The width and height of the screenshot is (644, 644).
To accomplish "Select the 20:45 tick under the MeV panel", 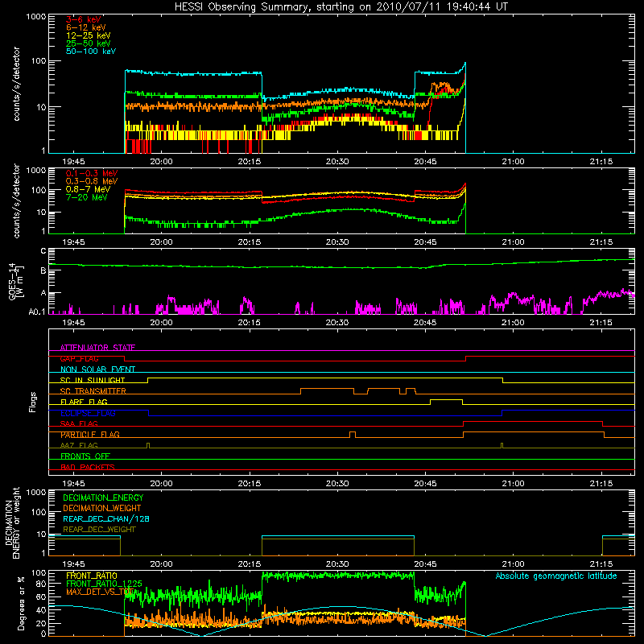I will tap(425, 242).
